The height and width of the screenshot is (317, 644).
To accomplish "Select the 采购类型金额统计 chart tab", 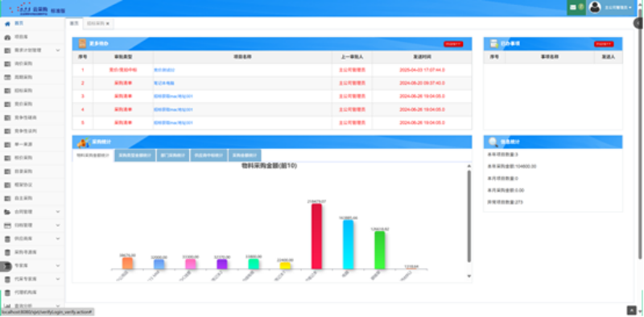I will [135, 155].
